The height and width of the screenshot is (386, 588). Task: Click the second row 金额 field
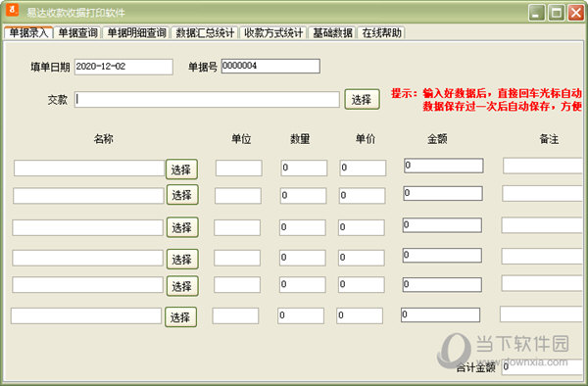(443, 193)
